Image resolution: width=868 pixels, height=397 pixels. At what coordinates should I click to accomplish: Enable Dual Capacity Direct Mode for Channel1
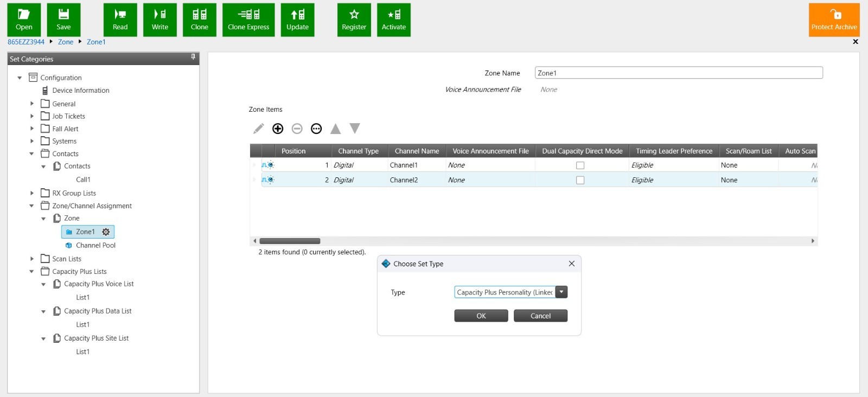tap(580, 165)
